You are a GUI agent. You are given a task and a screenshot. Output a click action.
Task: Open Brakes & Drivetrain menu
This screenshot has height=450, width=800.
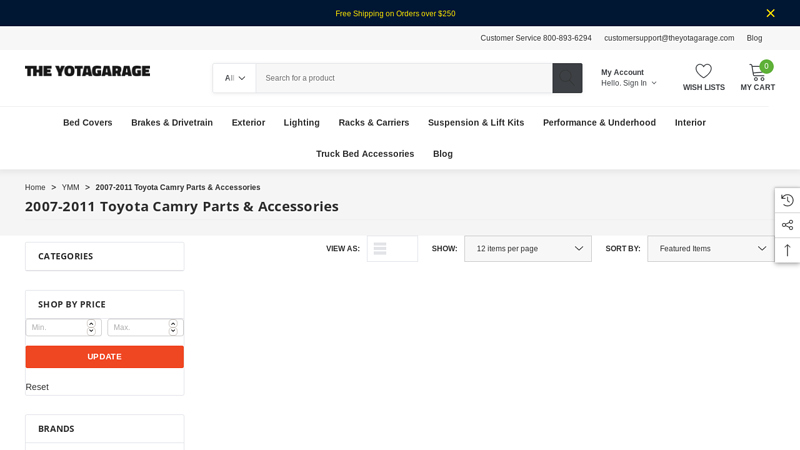point(172,122)
